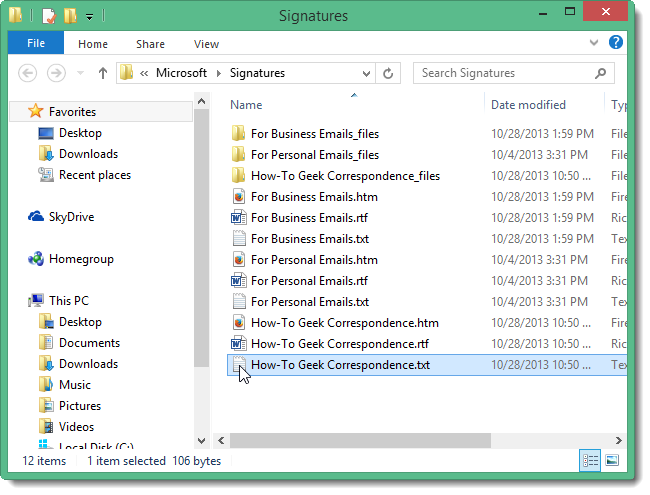Viewport: 650px width, 495px height.
Task: Click the How-To Geek Correspondence.txt filename
Action: pyautogui.click(x=340, y=365)
